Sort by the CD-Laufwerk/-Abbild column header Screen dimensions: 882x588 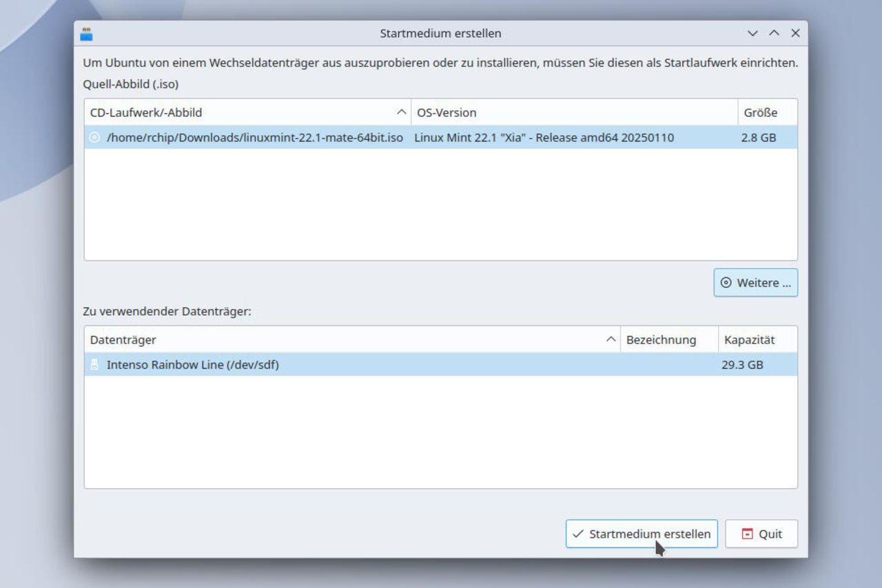247,112
